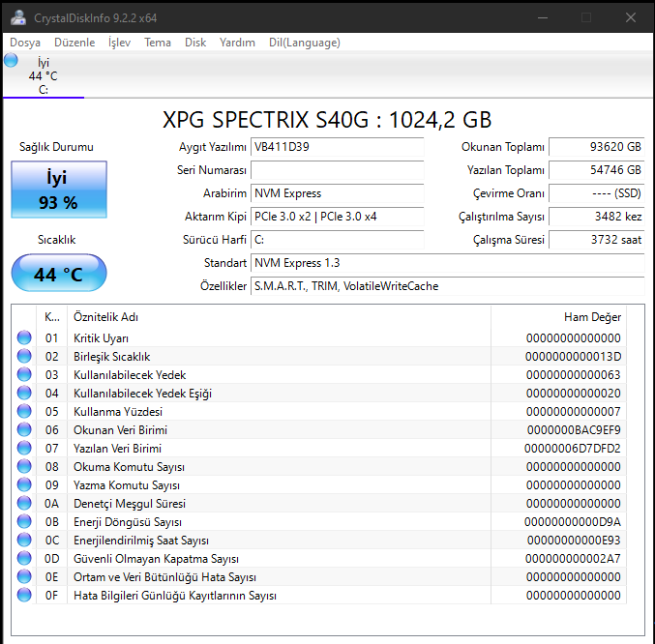This screenshot has width=655, height=644.
Task: Click the Aktarım Kipi PCIe 3.0 field
Action: point(337,217)
